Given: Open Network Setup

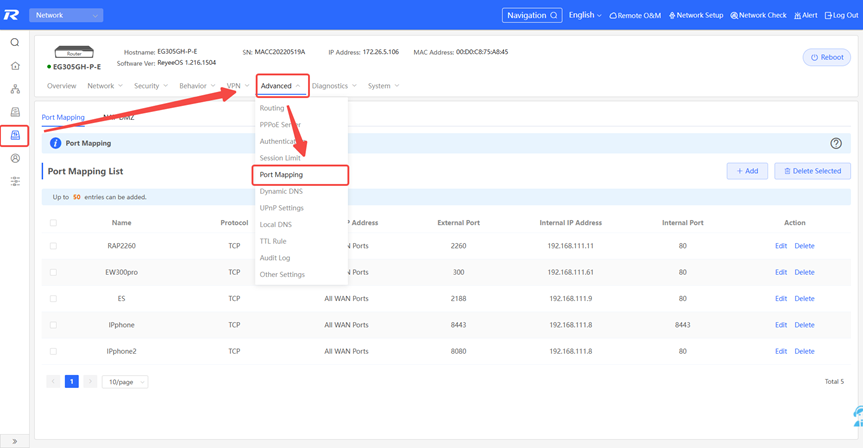Looking at the screenshot, I should (696, 15).
